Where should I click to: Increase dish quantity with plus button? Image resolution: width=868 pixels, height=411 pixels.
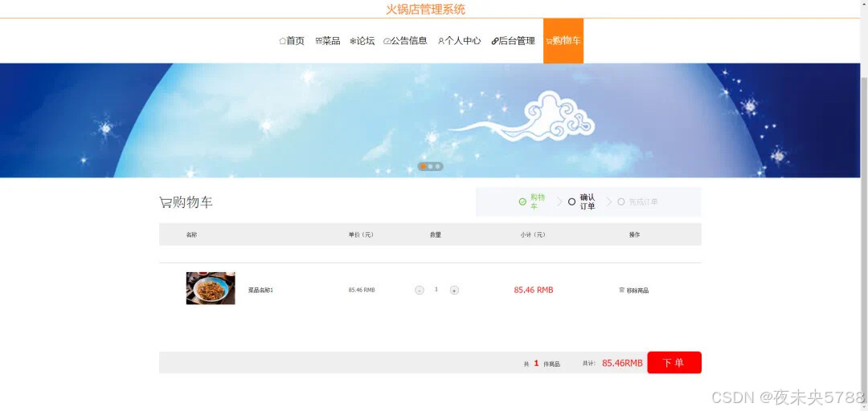click(454, 291)
